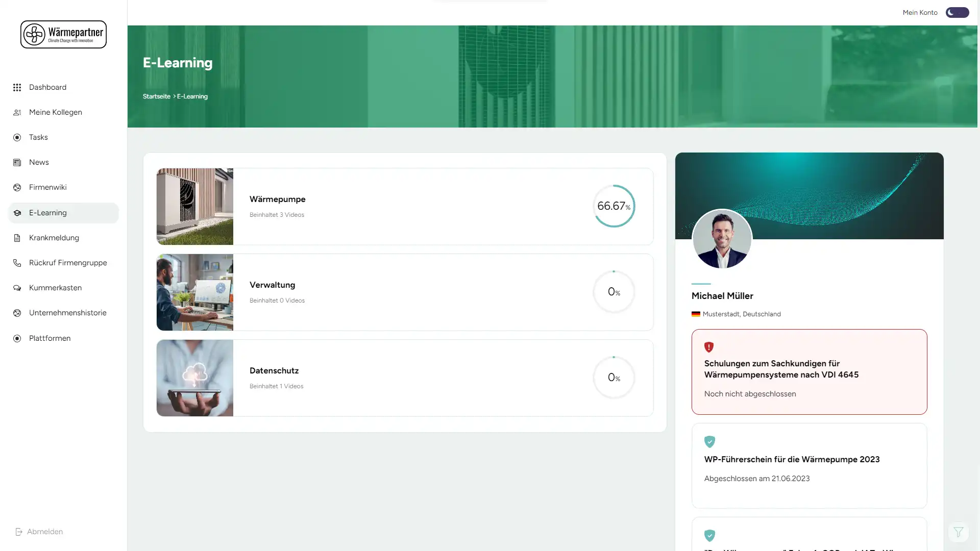Click Startseite breadcrumb link

(156, 96)
